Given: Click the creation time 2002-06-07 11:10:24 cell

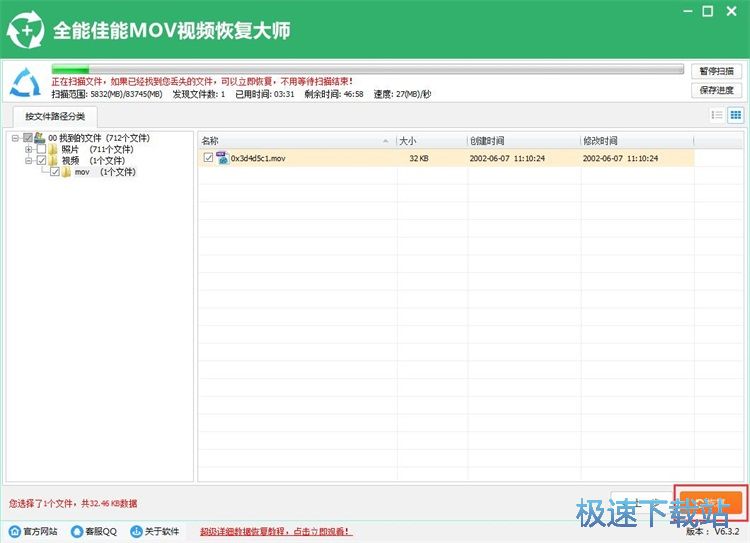Looking at the screenshot, I should coord(507,158).
